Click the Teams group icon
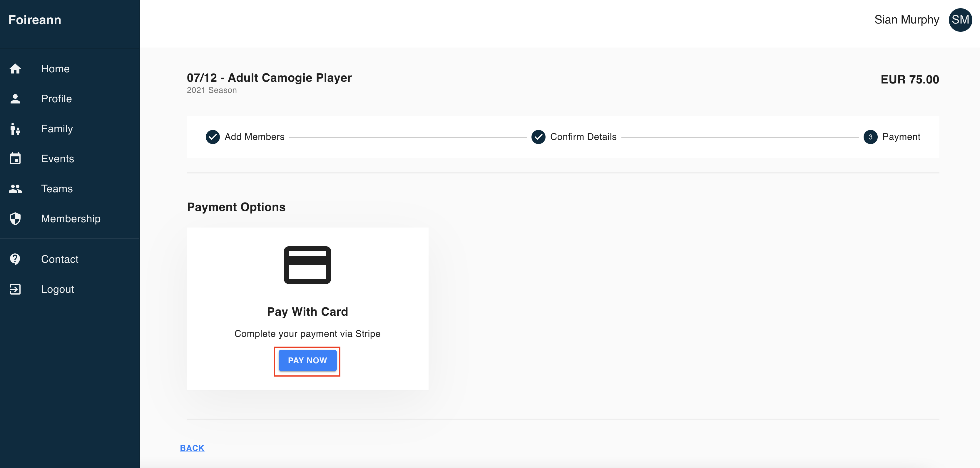 pos(15,188)
